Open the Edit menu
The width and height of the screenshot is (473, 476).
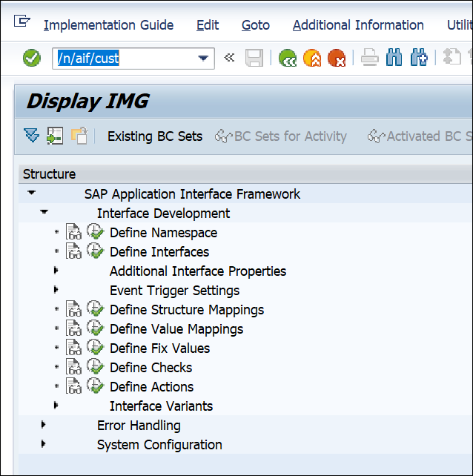pos(208,25)
